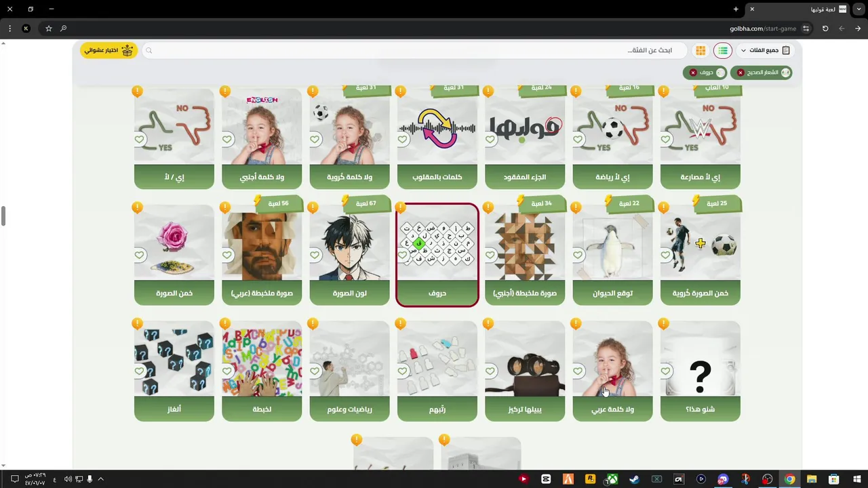Select the رتّبهم category card
Image resolution: width=868 pixels, height=488 pixels.
(437, 371)
